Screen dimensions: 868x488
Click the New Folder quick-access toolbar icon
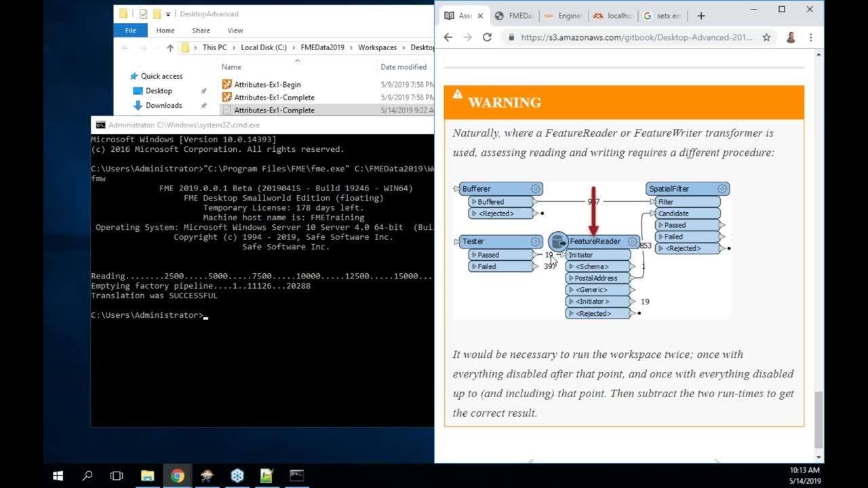[x=157, y=14]
